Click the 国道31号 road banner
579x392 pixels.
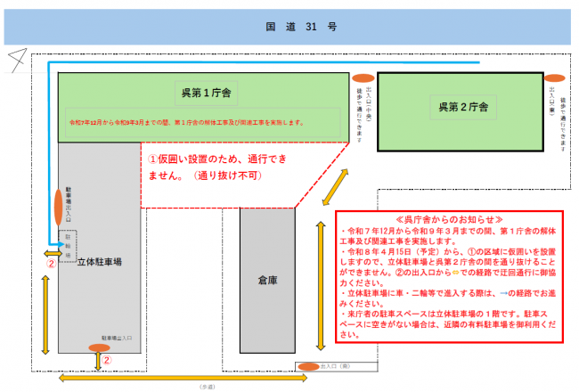pos(289,27)
